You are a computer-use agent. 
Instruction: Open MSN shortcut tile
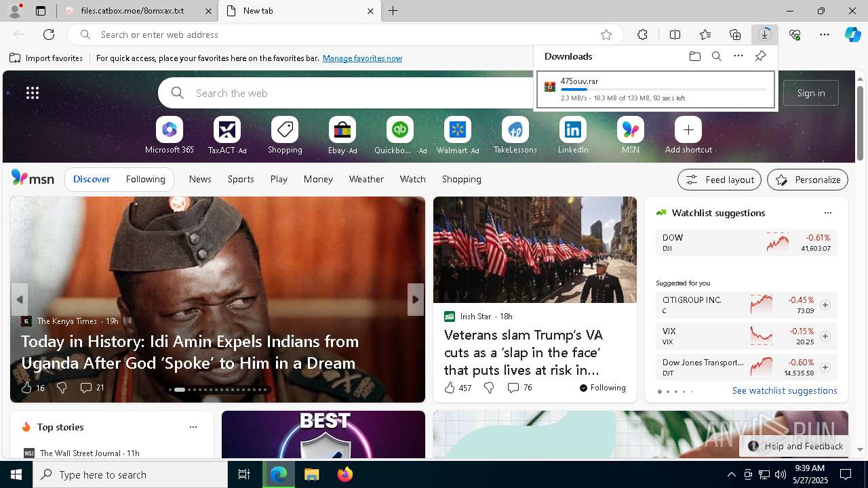631,136
